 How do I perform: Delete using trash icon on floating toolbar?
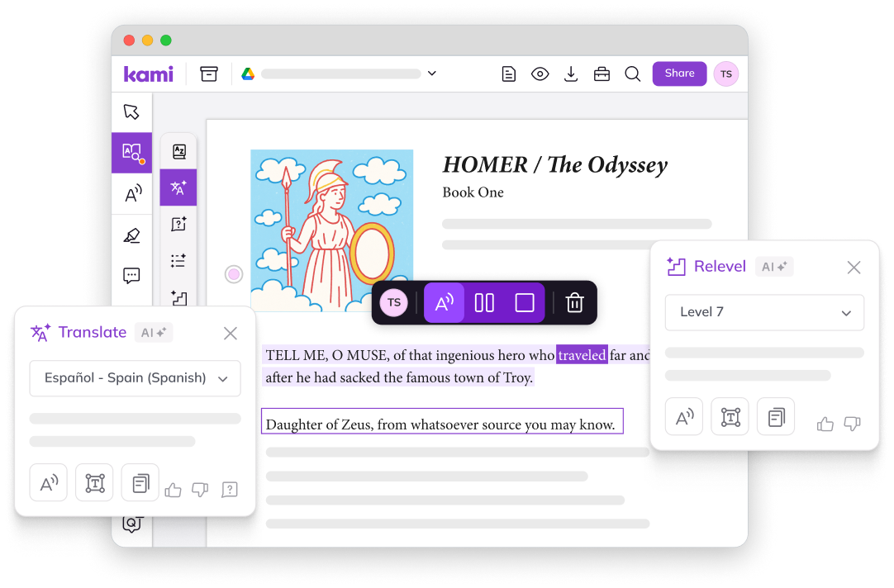[x=575, y=302]
